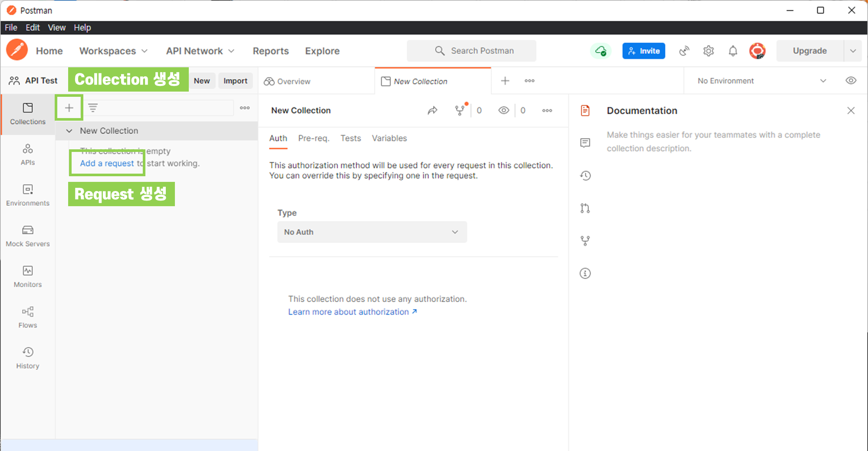This screenshot has height=451, width=868.
Task: Click the collection description placeholder text
Action: pyautogui.click(x=713, y=142)
